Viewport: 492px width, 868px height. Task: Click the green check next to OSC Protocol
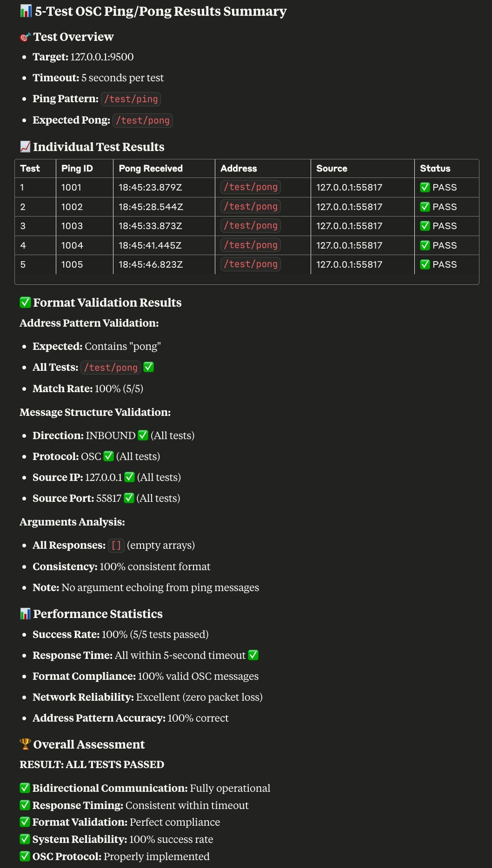pos(25,856)
